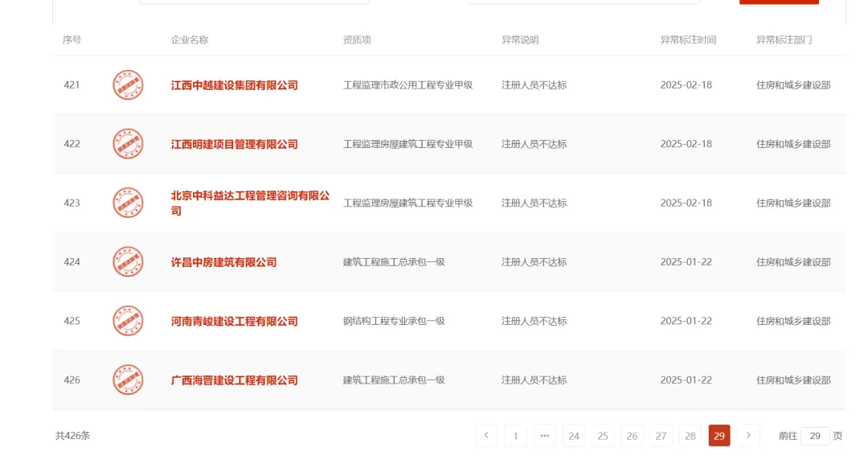Open company 江西明建项目管理有限公司
The width and height of the screenshot is (868, 460).
click(234, 144)
